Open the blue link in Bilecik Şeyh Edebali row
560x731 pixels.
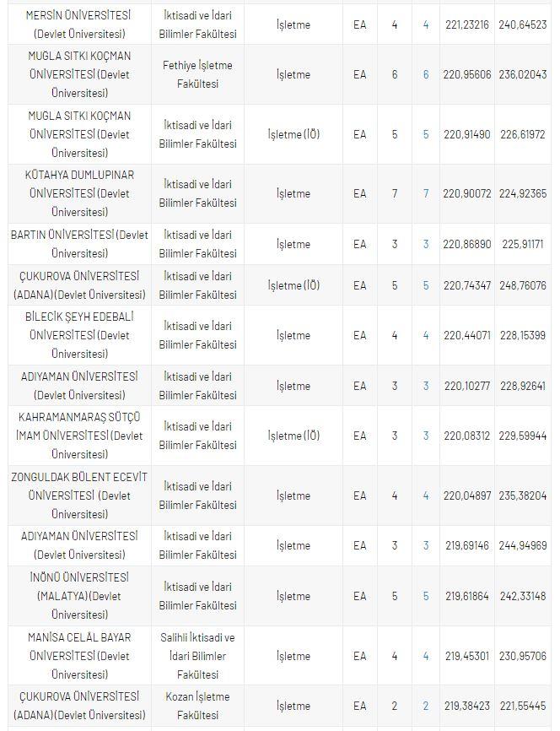[x=426, y=336]
